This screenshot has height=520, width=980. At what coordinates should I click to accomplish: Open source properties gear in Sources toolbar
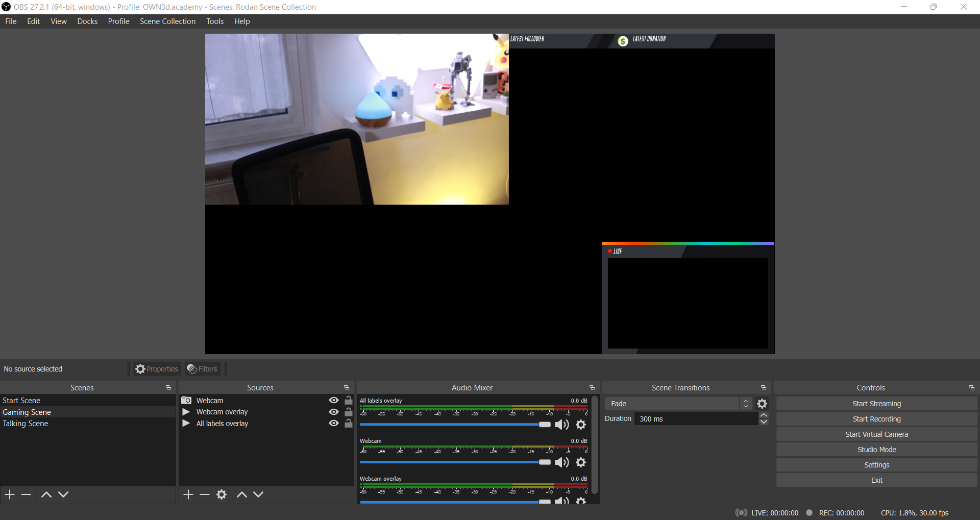tap(222, 494)
